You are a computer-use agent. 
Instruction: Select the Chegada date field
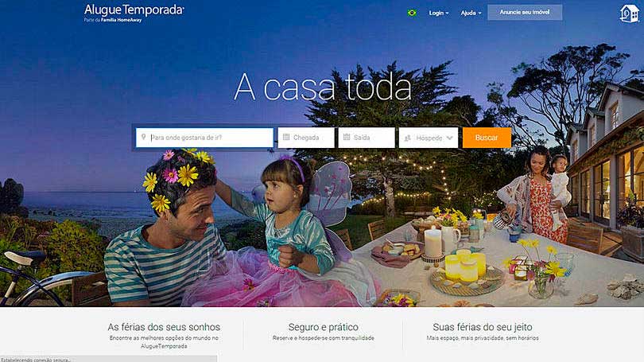(306, 138)
